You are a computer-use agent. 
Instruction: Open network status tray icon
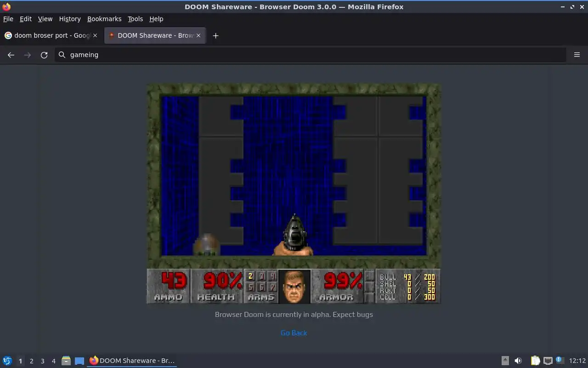tap(548, 361)
